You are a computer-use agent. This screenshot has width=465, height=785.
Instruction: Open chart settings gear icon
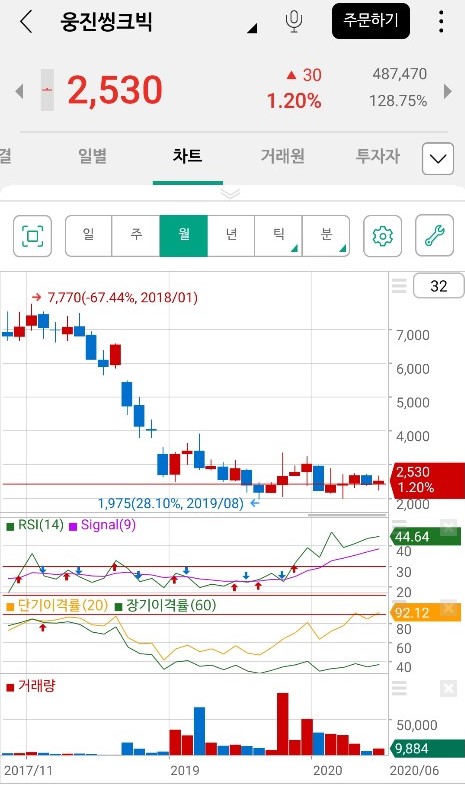[x=382, y=236]
